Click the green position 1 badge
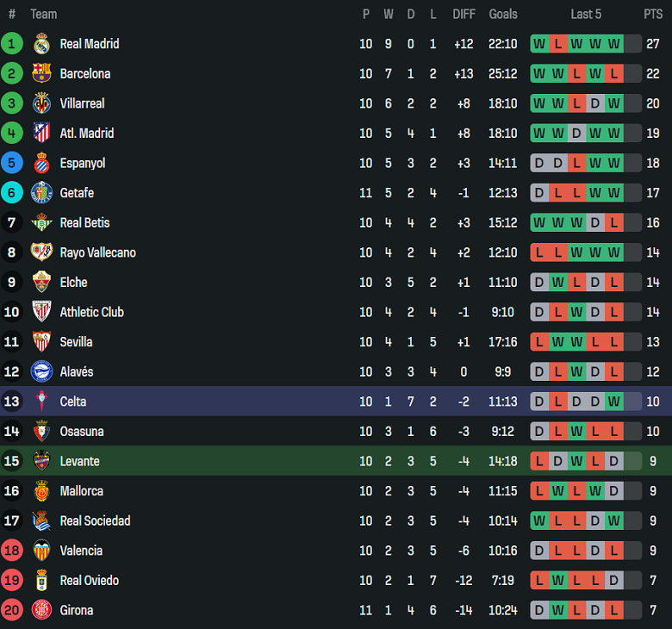 pyautogui.click(x=12, y=44)
